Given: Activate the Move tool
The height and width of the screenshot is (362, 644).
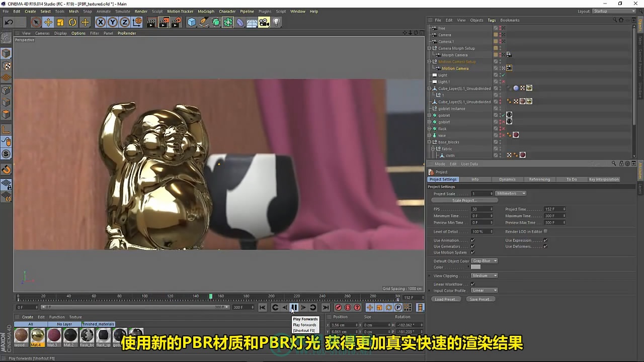Looking at the screenshot, I should point(48,22).
